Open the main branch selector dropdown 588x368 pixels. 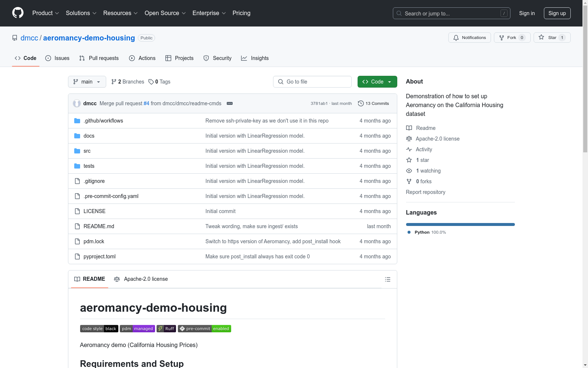click(87, 82)
